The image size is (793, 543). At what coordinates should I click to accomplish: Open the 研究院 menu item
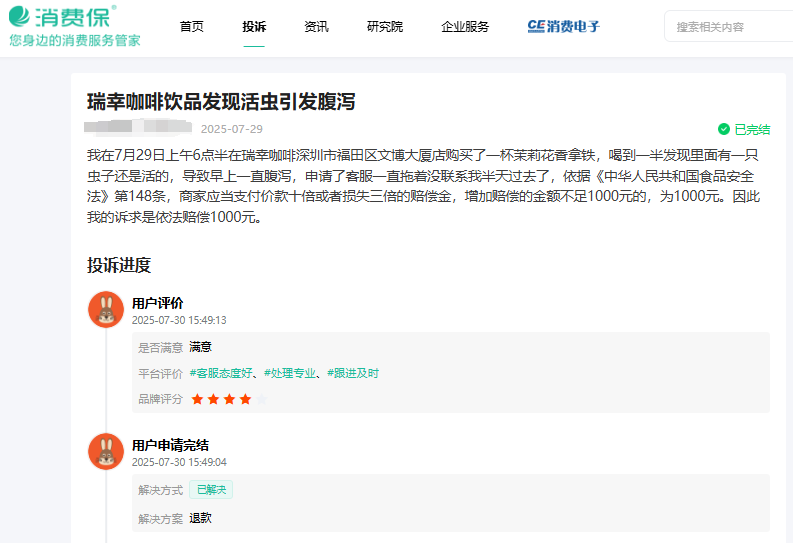point(385,27)
